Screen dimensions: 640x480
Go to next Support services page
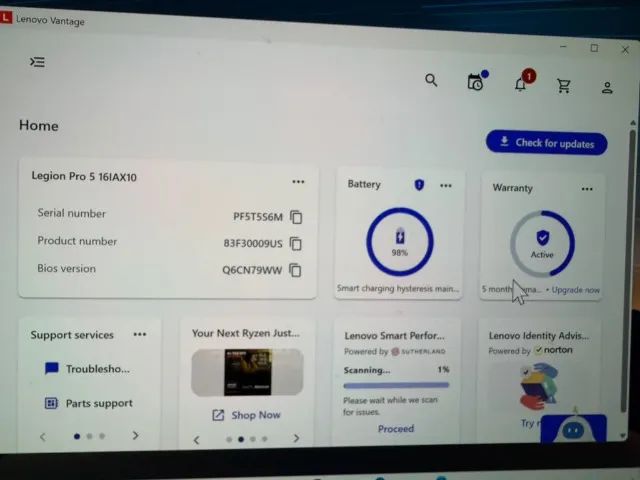pyautogui.click(x=136, y=436)
